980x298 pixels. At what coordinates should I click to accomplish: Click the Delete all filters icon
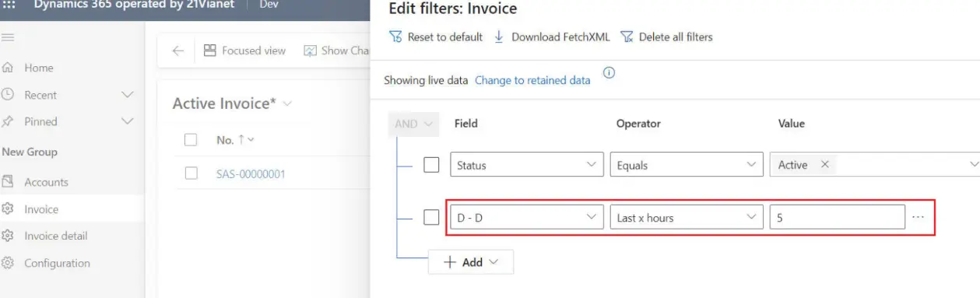tap(627, 37)
